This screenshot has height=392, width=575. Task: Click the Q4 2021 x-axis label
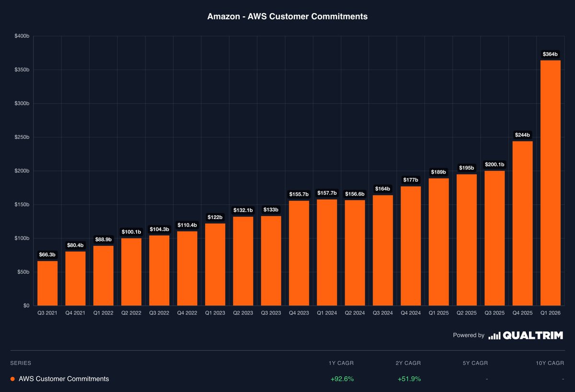click(76, 312)
